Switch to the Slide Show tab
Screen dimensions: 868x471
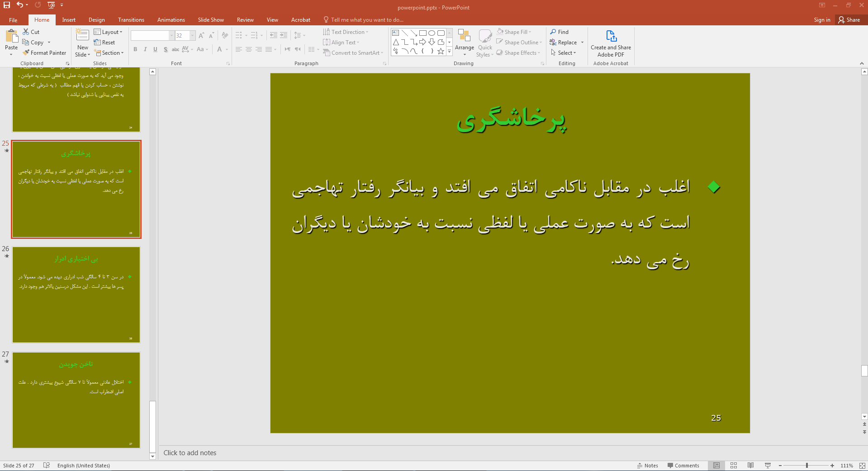tap(211, 20)
